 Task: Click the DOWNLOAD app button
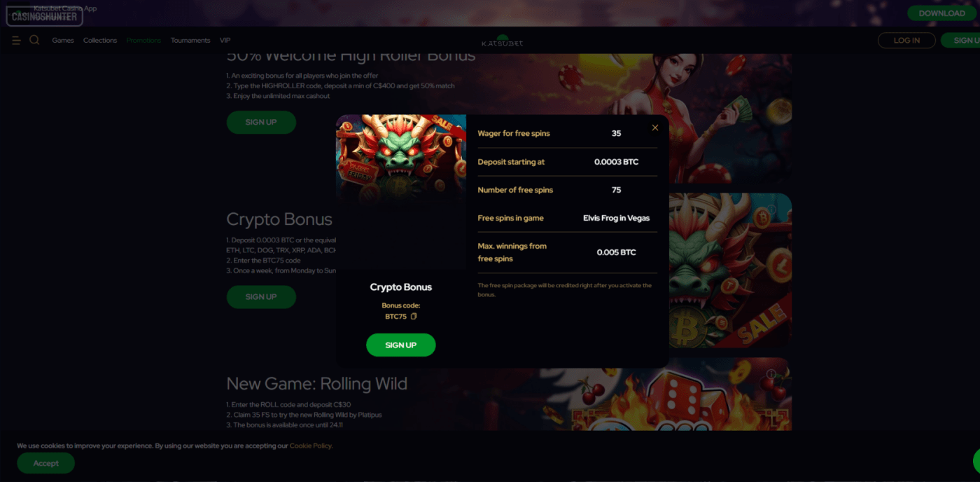pyautogui.click(x=941, y=13)
